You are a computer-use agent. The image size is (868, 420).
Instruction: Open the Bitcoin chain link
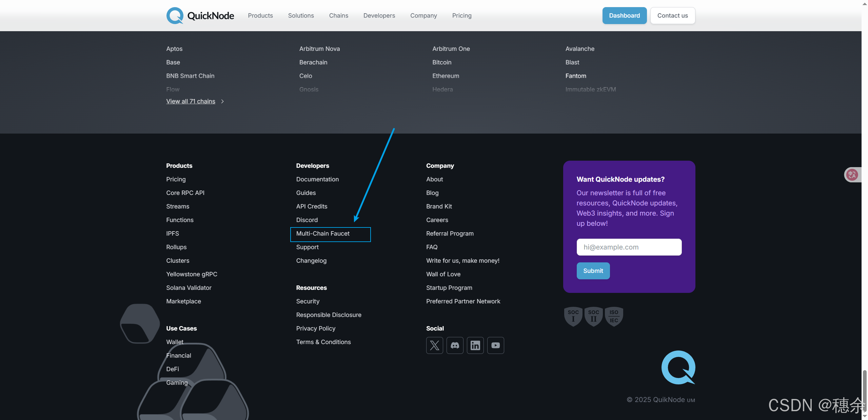click(442, 62)
